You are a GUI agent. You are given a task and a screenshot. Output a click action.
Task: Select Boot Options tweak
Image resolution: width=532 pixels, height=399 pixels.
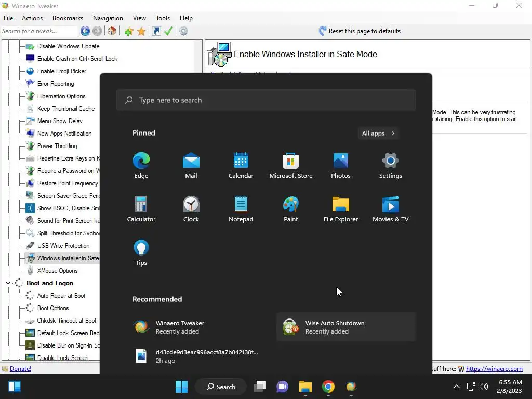[53, 309]
